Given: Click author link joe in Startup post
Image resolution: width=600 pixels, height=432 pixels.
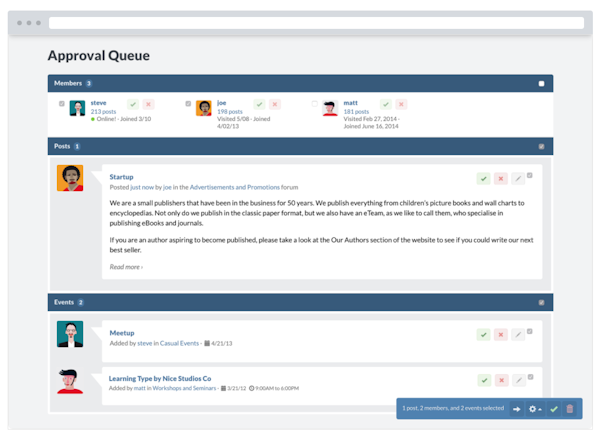Looking at the screenshot, I should [x=167, y=187].
